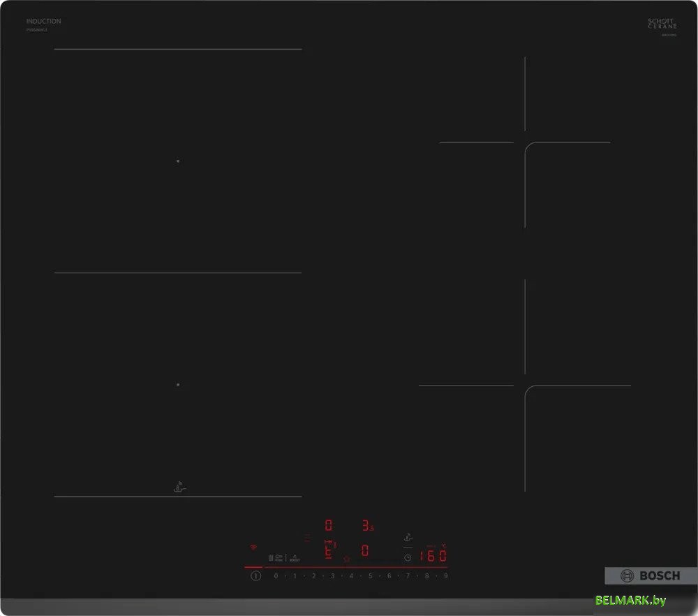This screenshot has height=616, width=698.
Task: Select power level 3 on the scale
Action: point(332,576)
